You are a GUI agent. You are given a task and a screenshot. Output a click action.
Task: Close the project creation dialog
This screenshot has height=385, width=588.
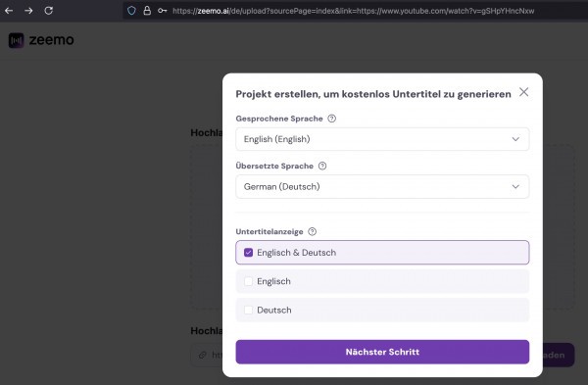pyautogui.click(x=523, y=92)
